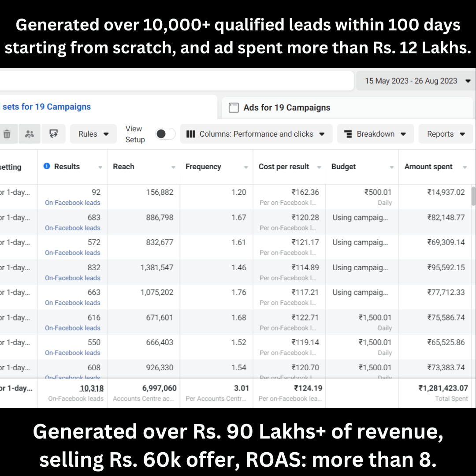The height and width of the screenshot is (476, 476).
Task: Click On-Facebook leads link under 832
Action: (x=73, y=278)
